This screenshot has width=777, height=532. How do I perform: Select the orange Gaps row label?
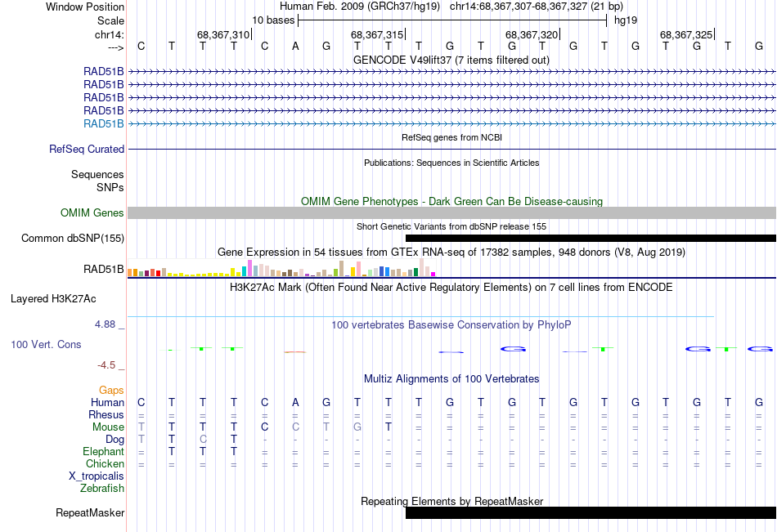coord(111,391)
